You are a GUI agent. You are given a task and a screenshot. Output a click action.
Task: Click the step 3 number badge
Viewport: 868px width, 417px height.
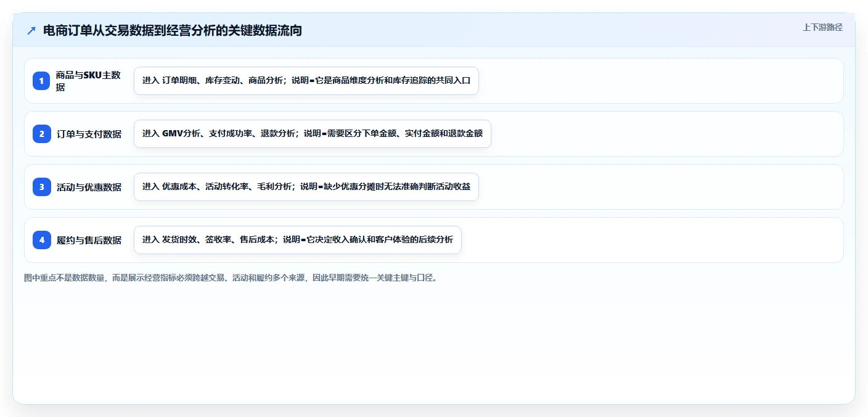(41, 187)
